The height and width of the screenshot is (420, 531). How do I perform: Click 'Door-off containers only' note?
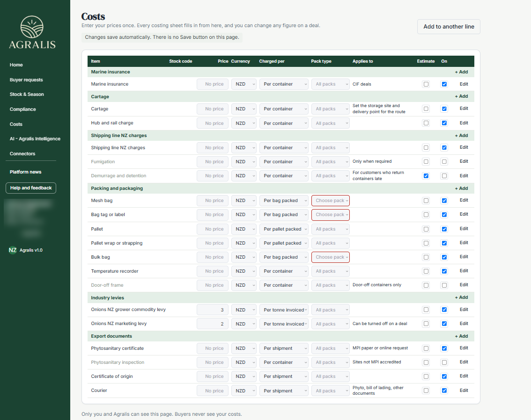(x=377, y=285)
